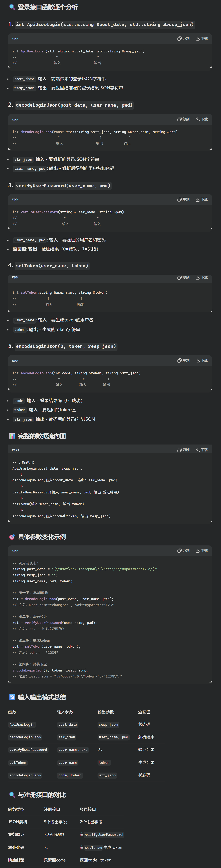
Task: Click 函数 column header in summary table
Action: (x=12, y=712)
